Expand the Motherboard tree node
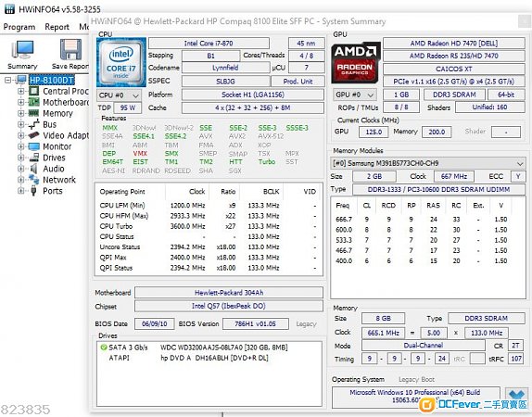This screenshot has width=532, height=417. pos(20,102)
